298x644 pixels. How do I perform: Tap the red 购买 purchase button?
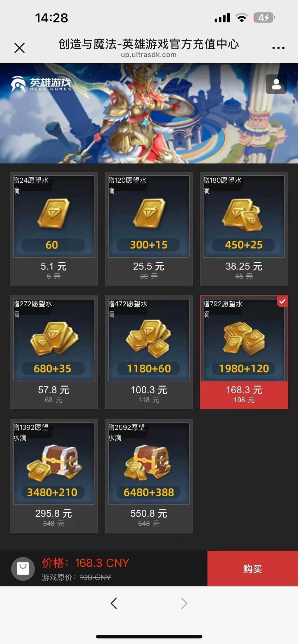click(253, 568)
